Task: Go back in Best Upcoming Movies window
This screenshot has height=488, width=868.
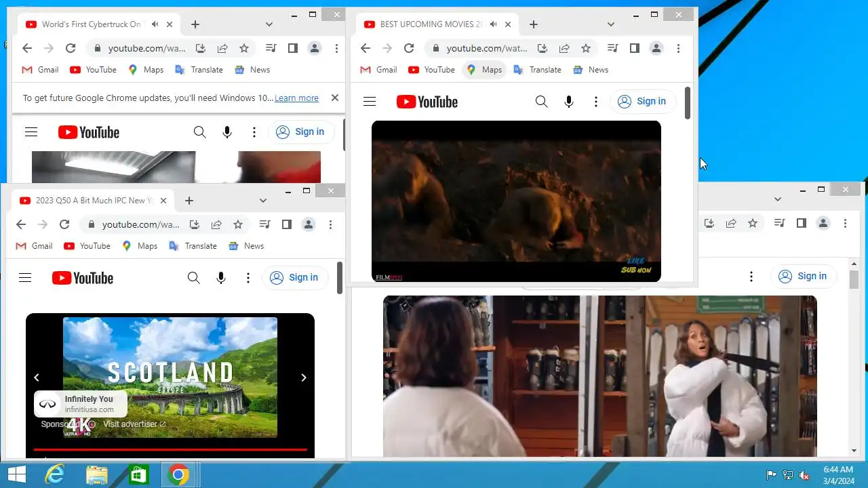Action: (366, 48)
